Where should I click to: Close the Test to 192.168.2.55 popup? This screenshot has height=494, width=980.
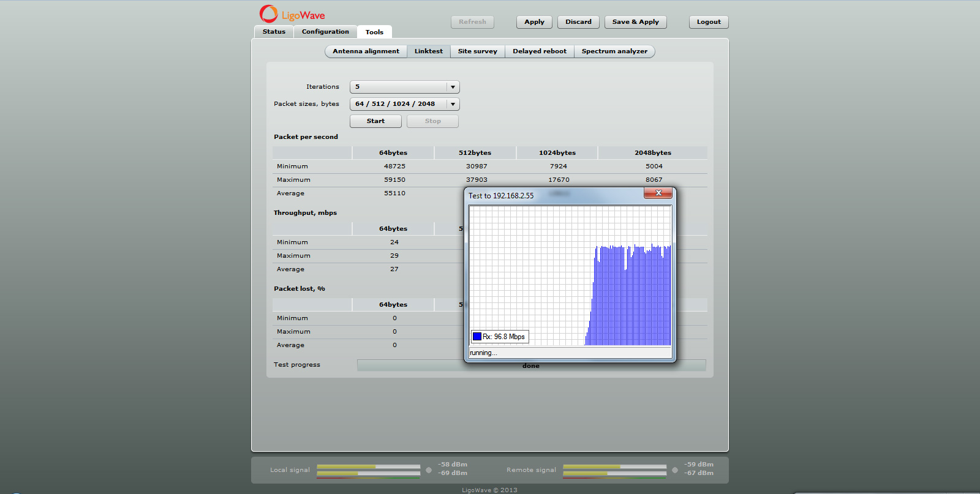658,193
